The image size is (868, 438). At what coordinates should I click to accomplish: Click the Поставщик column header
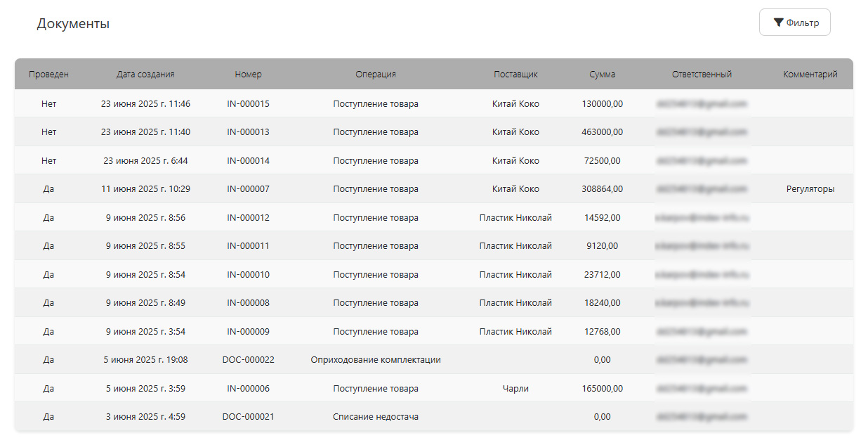point(515,74)
